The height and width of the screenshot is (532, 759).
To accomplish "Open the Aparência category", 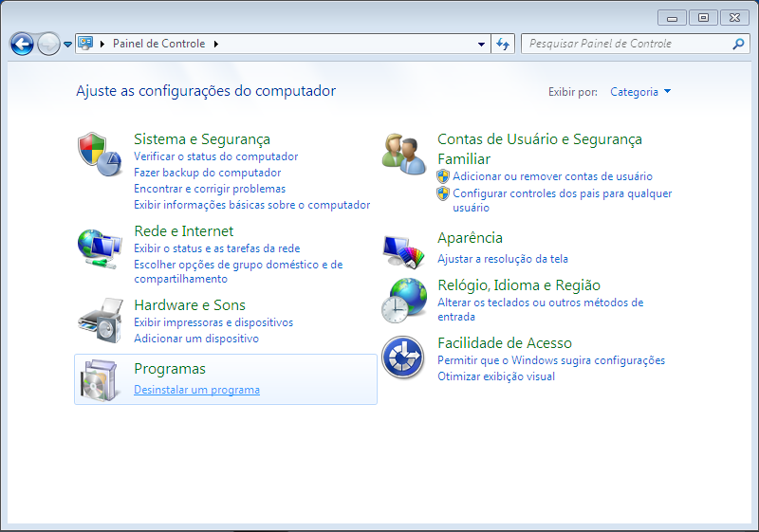I will point(470,238).
